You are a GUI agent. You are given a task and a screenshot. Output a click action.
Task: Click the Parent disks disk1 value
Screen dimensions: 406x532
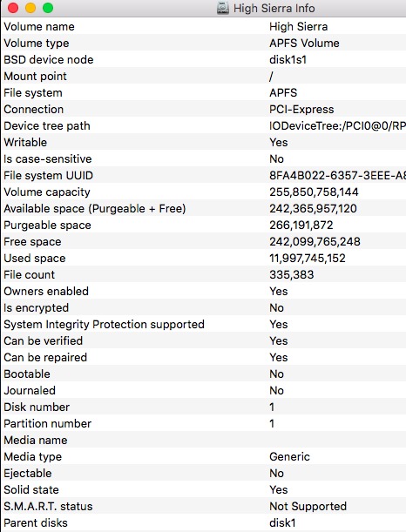tap(282, 522)
